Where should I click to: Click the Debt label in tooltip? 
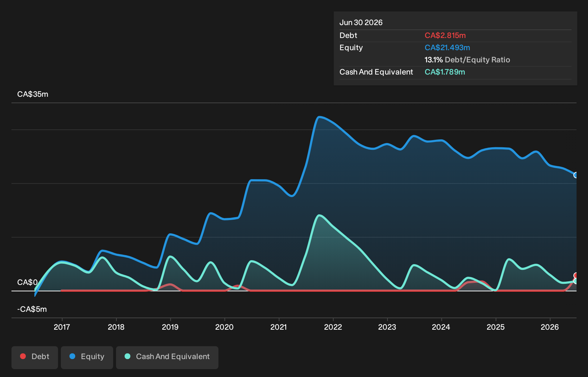click(348, 35)
